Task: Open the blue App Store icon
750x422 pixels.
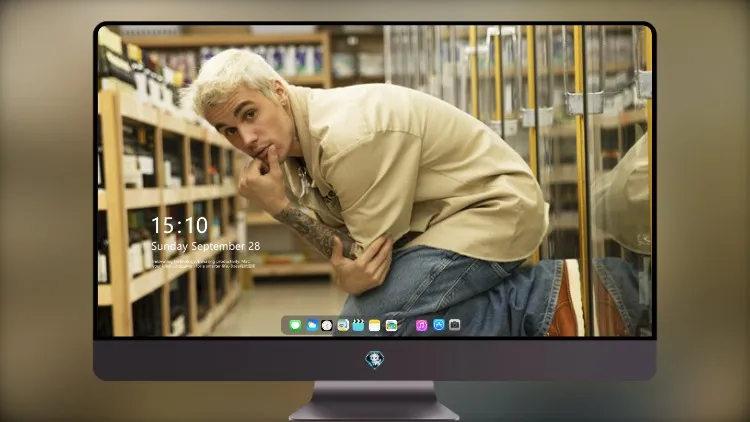Action: 439,325
